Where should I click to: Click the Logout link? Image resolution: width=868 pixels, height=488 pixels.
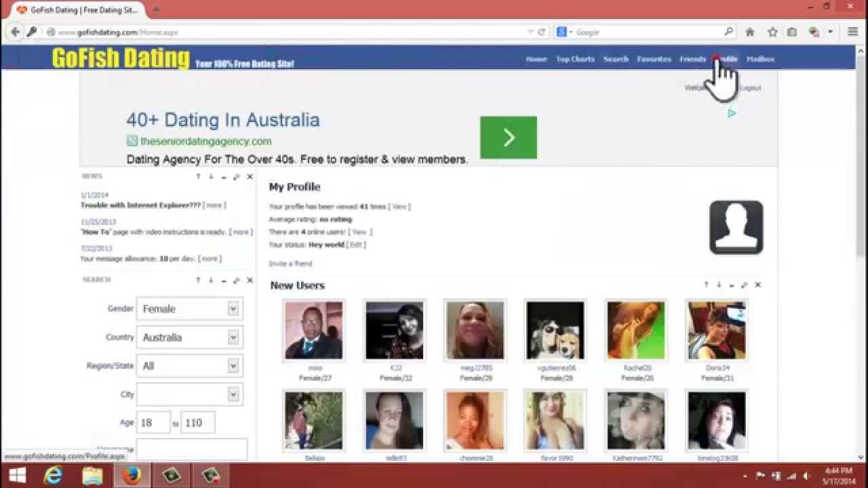click(750, 88)
